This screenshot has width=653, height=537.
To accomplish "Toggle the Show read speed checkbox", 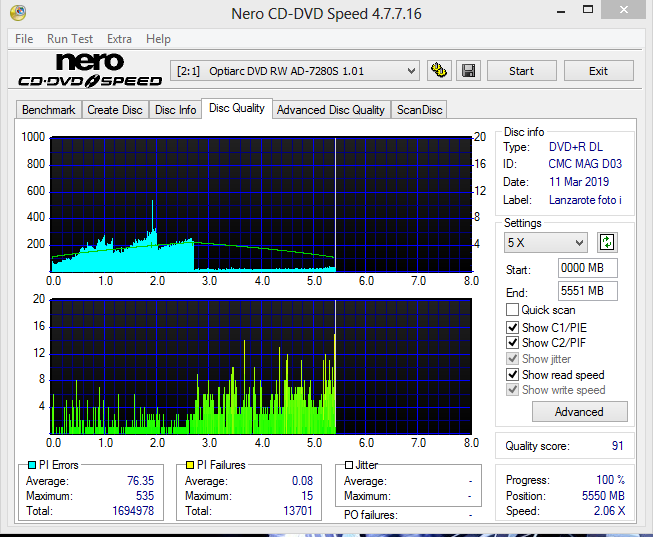I will pyautogui.click(x=512, y=375).
